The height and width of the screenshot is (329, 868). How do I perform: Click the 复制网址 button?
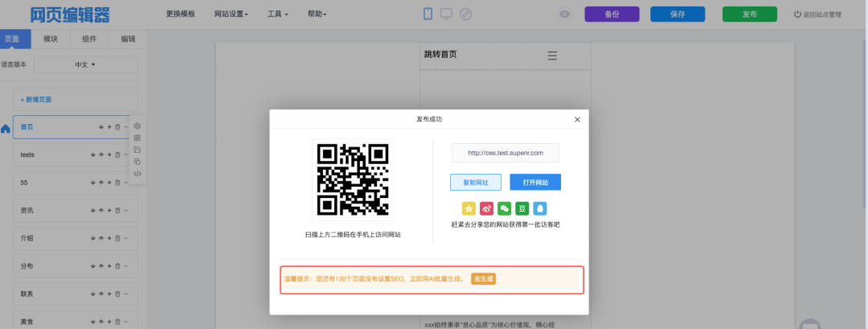pyautogui.click(x=476, y=183)
